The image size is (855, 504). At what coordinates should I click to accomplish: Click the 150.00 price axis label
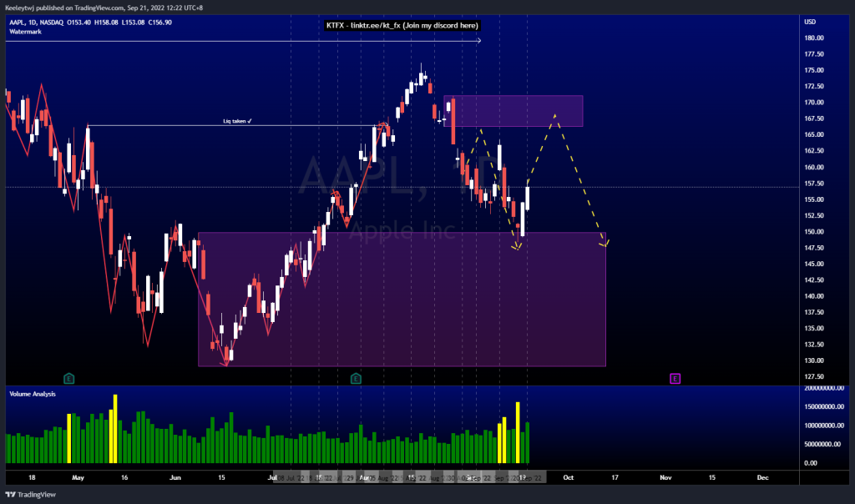pyautogui.click(x=813, y=232)
